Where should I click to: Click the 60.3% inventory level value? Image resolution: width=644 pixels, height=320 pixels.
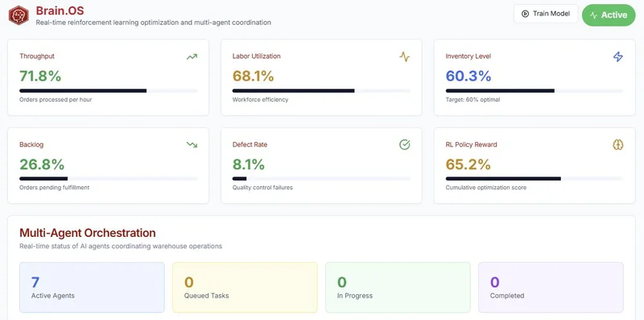click(x=469, y=76)
